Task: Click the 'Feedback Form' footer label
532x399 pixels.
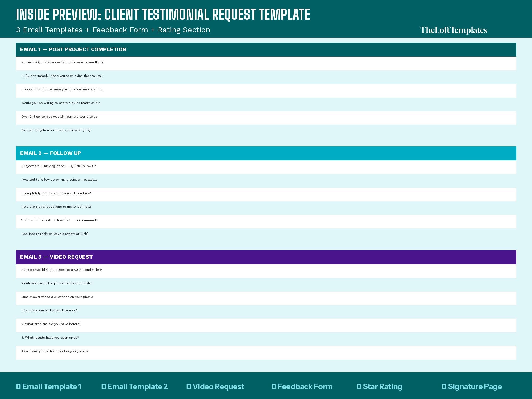Action: click(302, 386)
